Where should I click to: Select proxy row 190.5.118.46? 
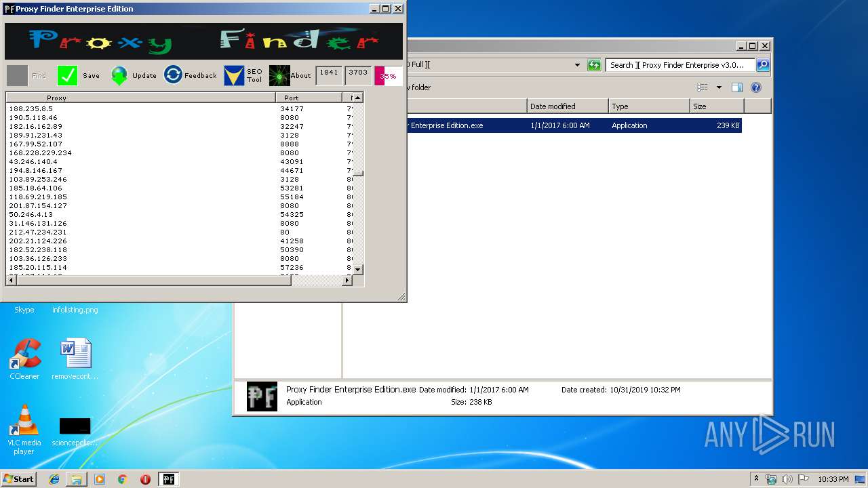coord(179,117)
